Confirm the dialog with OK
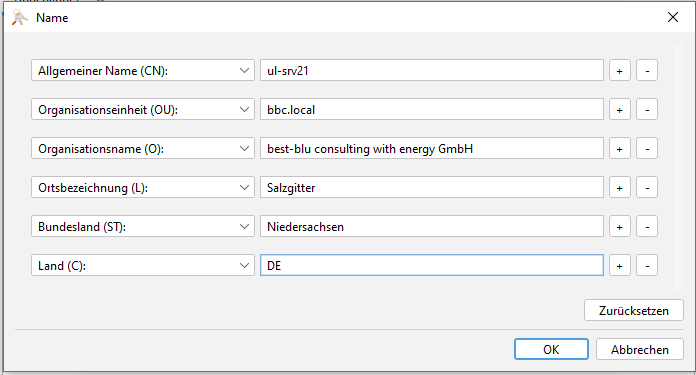The width and height of the screenshot is (696, 375). (551, 349)
